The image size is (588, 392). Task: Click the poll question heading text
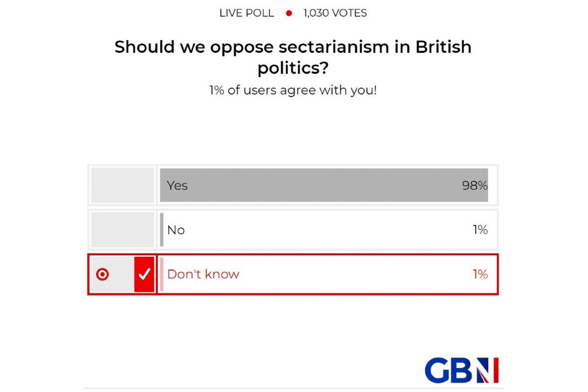(x=293, y=57)
